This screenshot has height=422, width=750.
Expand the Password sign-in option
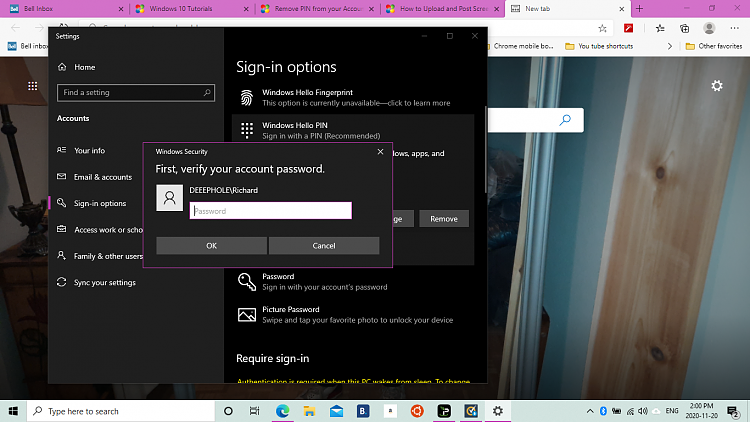pos(353,282)
